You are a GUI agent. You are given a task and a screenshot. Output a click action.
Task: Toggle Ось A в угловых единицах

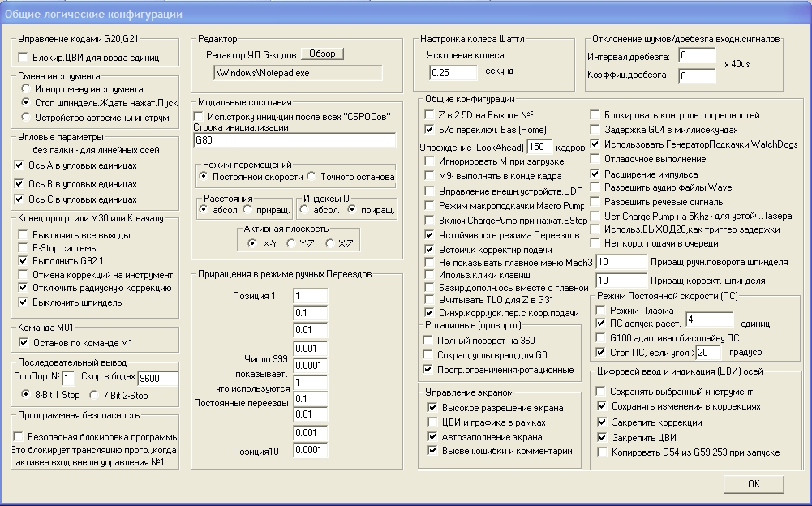click(19, 165)
